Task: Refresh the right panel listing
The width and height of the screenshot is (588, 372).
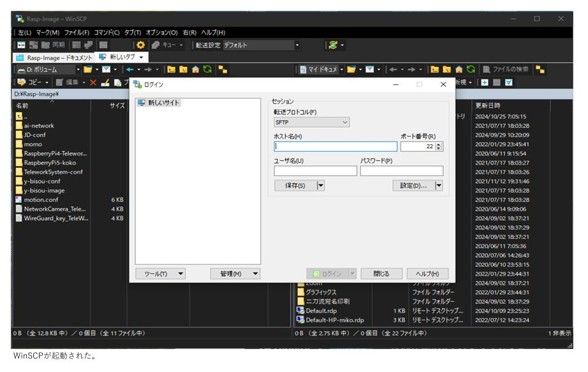Action: pos(471,70)
